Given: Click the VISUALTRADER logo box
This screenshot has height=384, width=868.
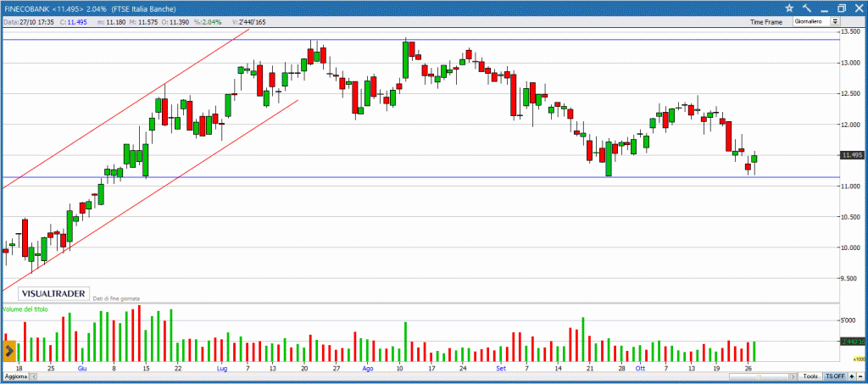Looking at the screenshot, I should tap(53, 293).
